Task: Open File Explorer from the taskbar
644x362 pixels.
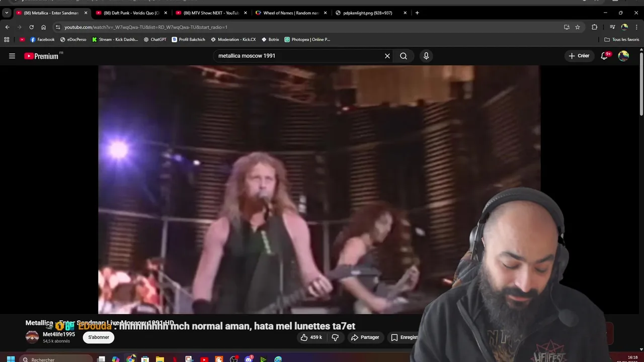Action: 160,359
